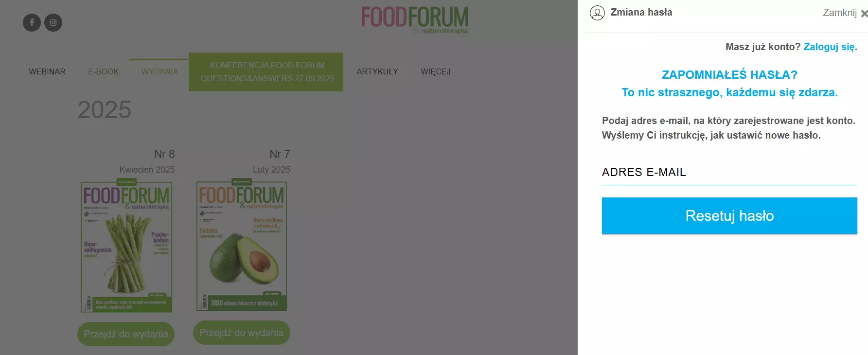
Task: Click Przejdź do wydania under Luty 2025
Action: coord(242,333)
